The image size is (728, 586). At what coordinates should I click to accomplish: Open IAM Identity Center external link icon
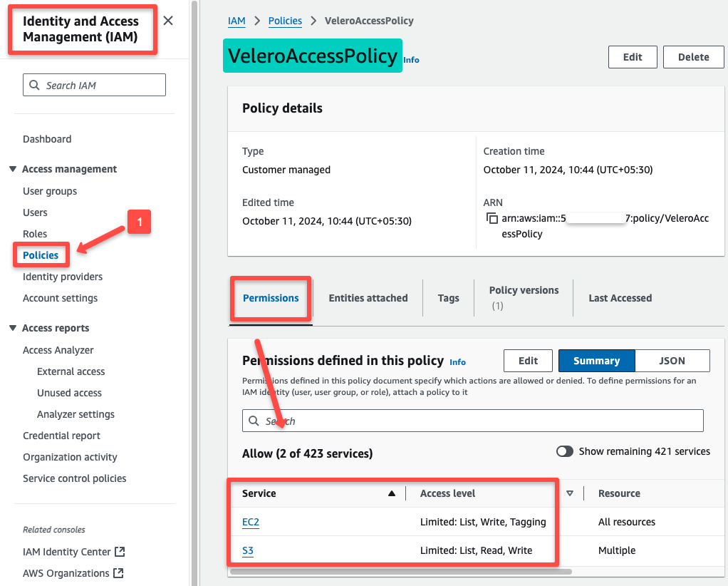click(120, 552)
